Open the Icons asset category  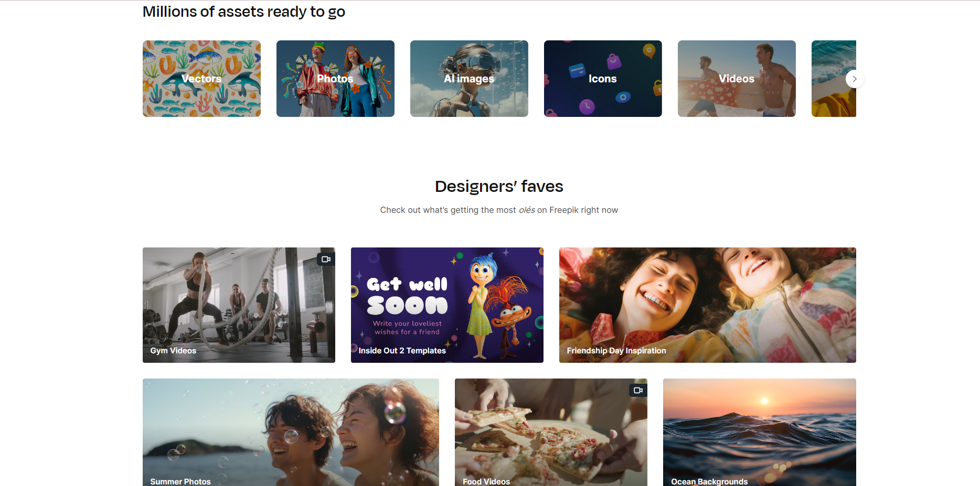(603, 79)
